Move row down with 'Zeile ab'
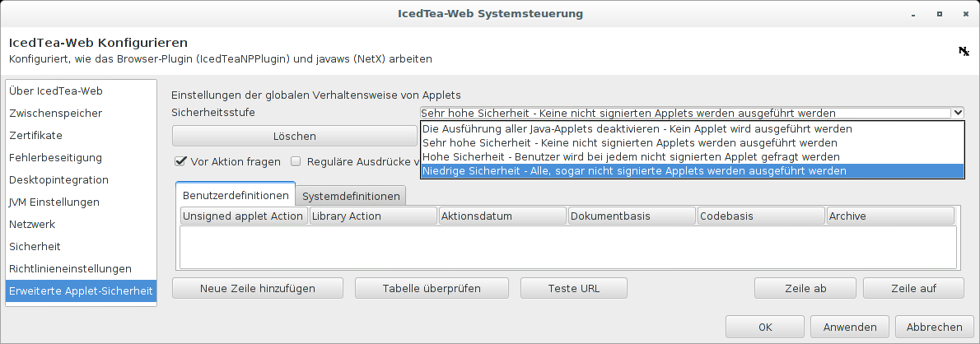The height and width of the screenshot is (344, 980). pos(805,288)
